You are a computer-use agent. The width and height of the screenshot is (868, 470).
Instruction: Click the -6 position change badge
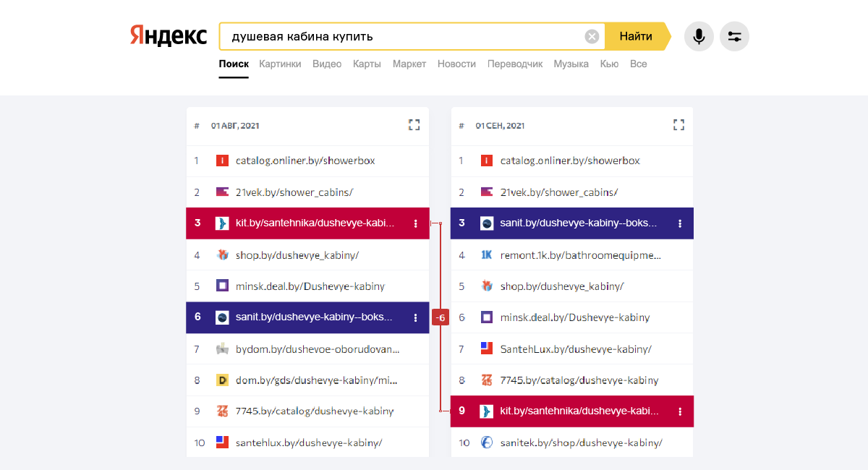point(441,317)
